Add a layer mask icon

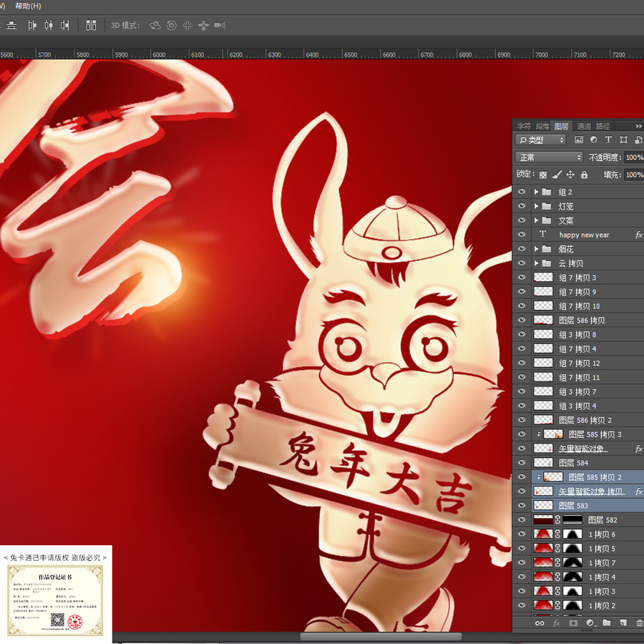(x=573, y=623)
